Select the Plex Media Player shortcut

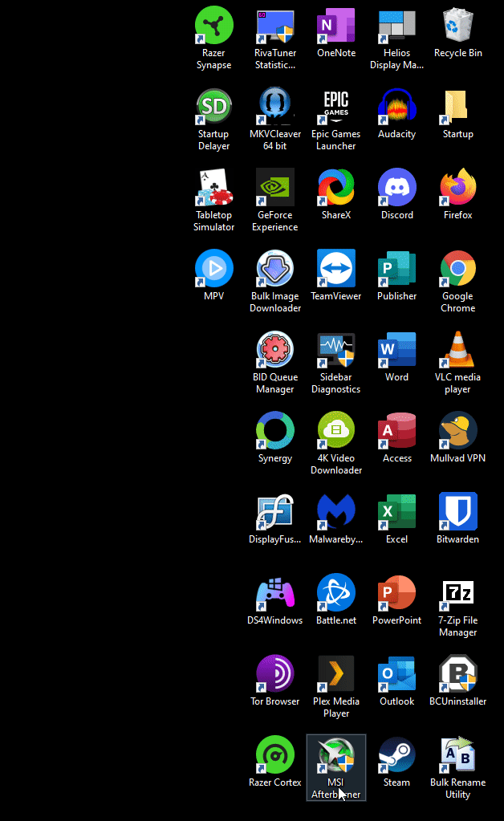[336, 674]
